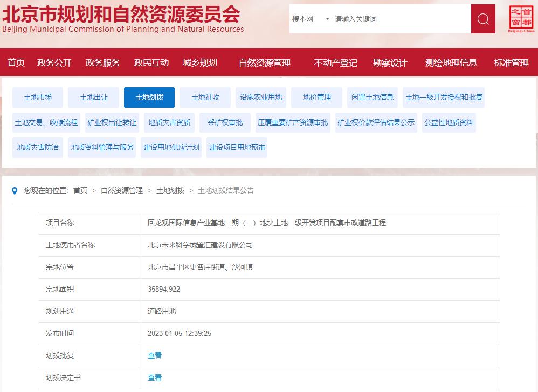The width and height of the screenshot is (538, 392).
Task: Select the 建设项目用地预审 tab
Action: [237, 148]
